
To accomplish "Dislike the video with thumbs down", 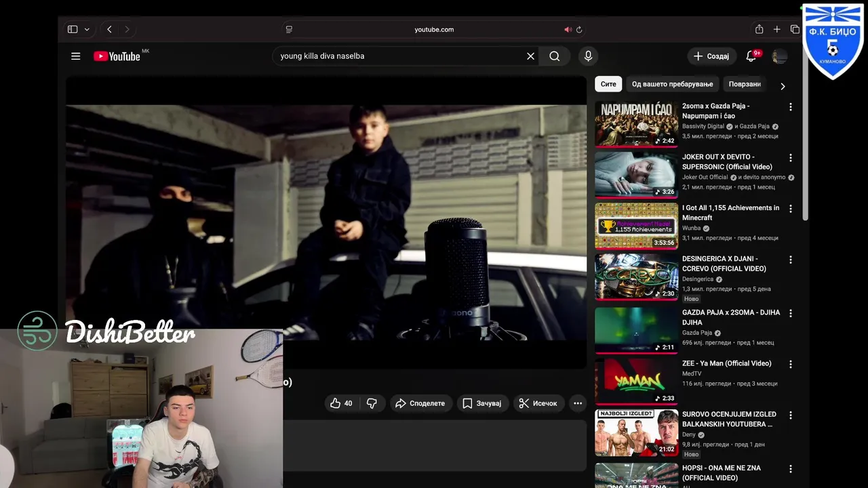I will 372,403.
